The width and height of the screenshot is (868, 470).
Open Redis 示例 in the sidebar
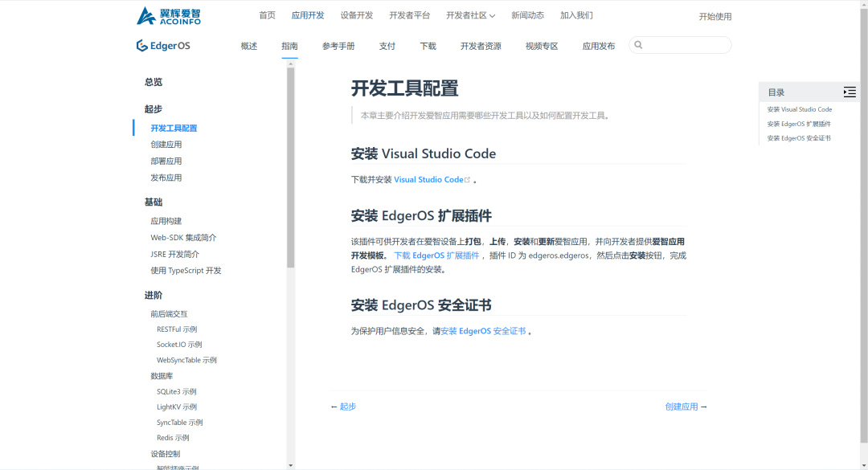pos(173,438)
